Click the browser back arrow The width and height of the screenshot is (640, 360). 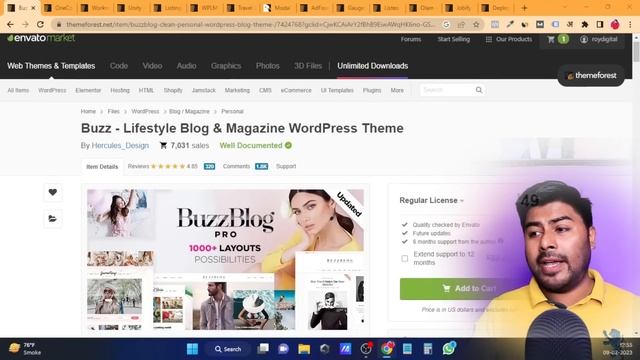10,24
